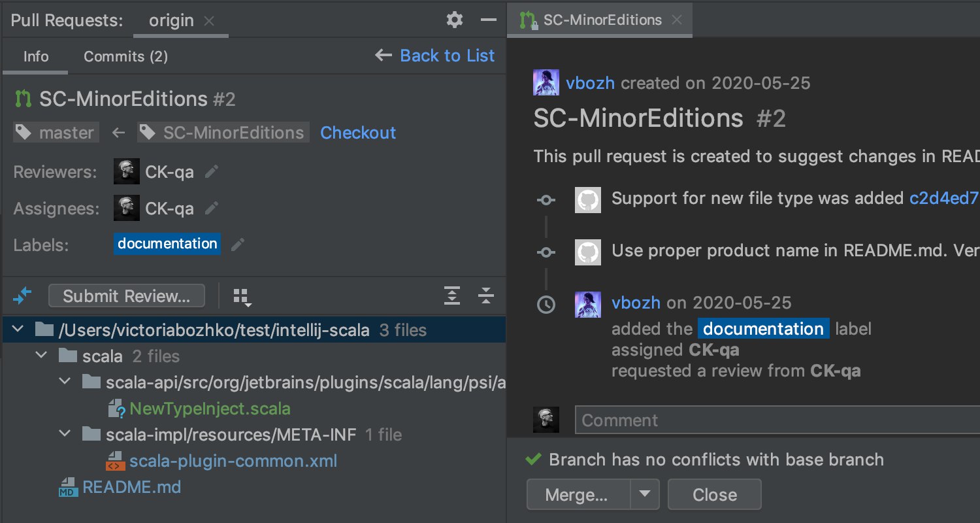Close the origin tab

pos(208,21)
